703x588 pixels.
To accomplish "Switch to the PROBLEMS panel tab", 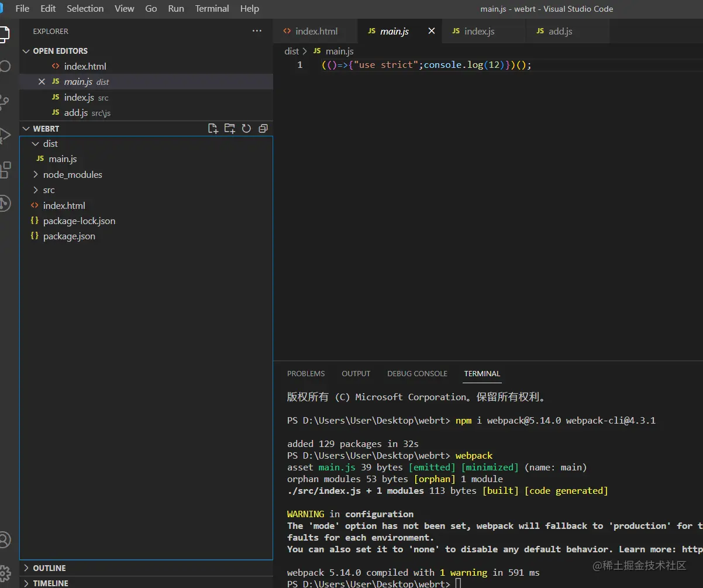I will click(x=306, y=374).
